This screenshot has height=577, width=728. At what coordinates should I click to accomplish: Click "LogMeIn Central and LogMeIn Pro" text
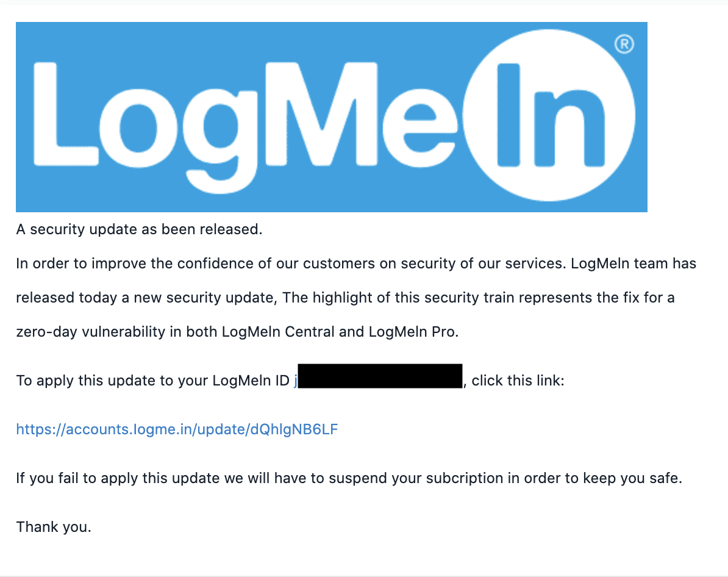pos(340,332)
